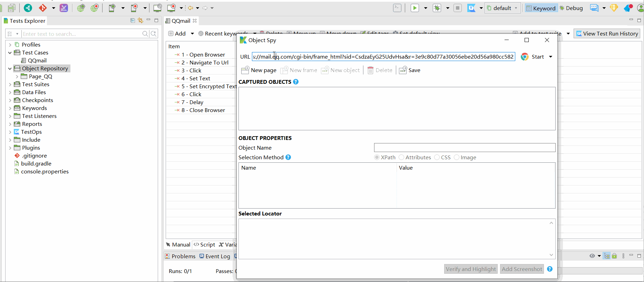The width and height of the screenshot is (644, 282).
Task: Click the Tests Explorer search field
Action: pyautogui.click(x=82, y=34)
